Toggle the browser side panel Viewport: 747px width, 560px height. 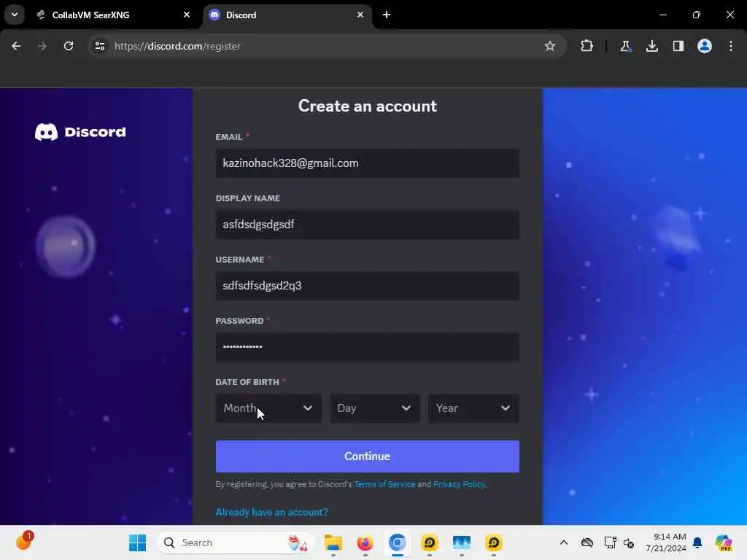click(x=678, y=46)
